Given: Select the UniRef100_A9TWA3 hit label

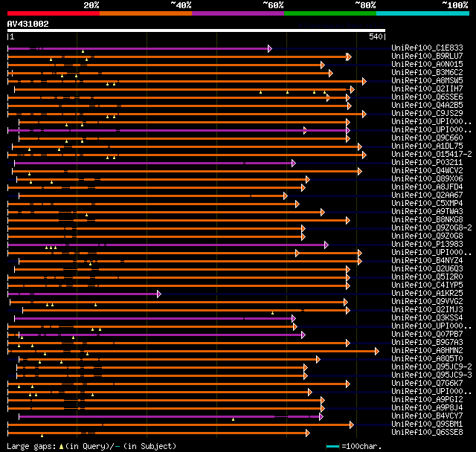Looking at the screenshot, I should pos(427,212).
